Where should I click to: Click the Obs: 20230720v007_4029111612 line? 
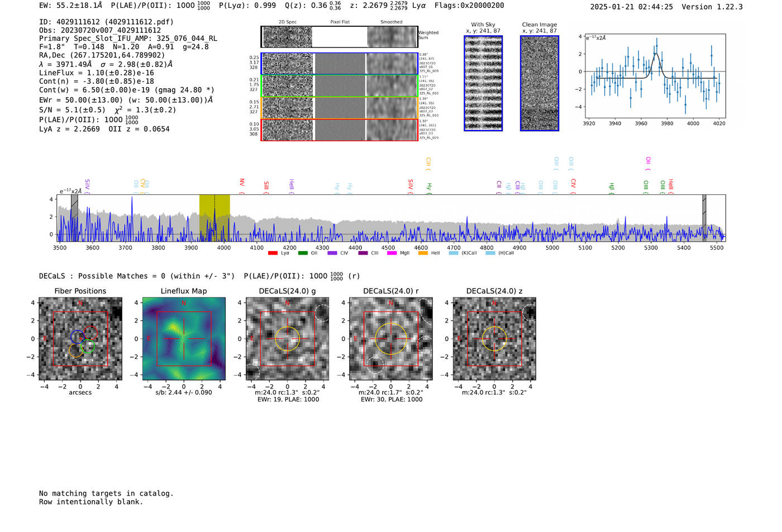click(100, 30)
